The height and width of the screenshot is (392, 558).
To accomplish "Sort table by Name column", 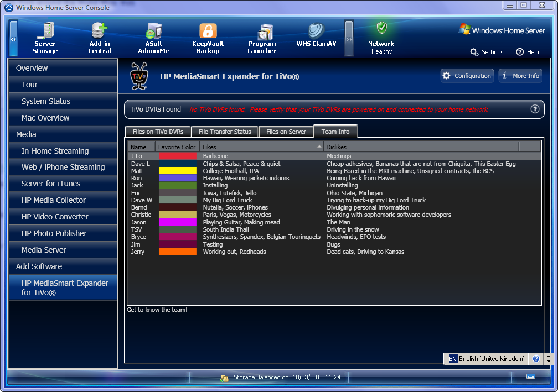I will tap(141, 147).
